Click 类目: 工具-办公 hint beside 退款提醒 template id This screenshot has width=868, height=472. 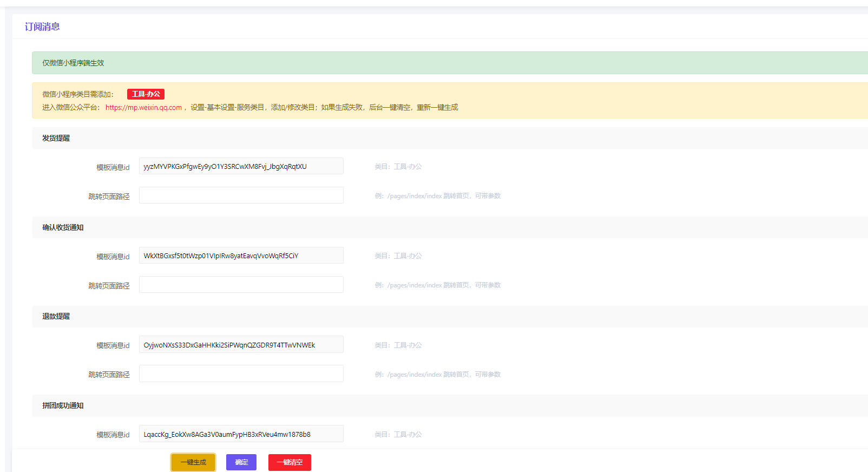(x=398, y=345)
